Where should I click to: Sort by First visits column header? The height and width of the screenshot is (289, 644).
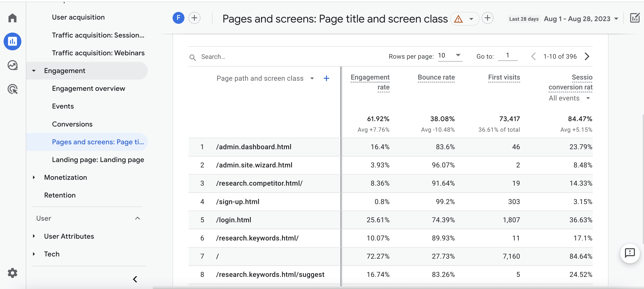point(504,78)
